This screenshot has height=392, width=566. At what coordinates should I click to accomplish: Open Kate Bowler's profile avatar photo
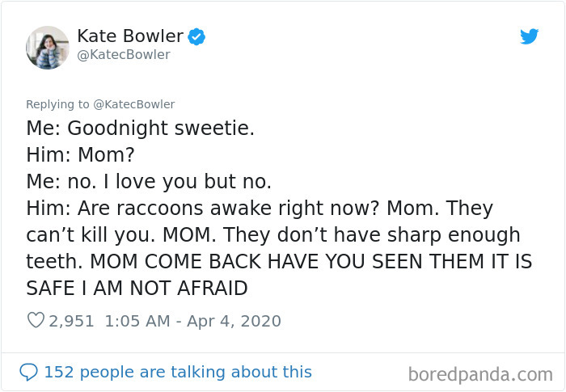(47, 47)
